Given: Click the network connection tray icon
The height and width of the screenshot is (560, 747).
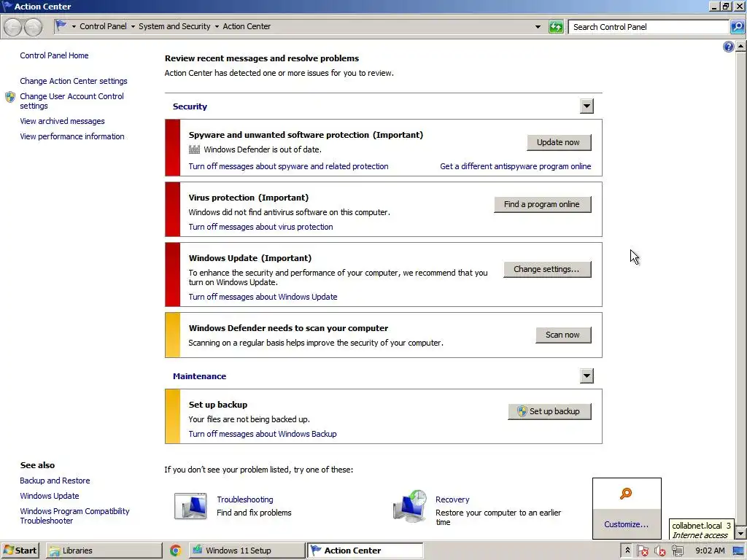Looking at the screenshot, I should pos(678,551).
